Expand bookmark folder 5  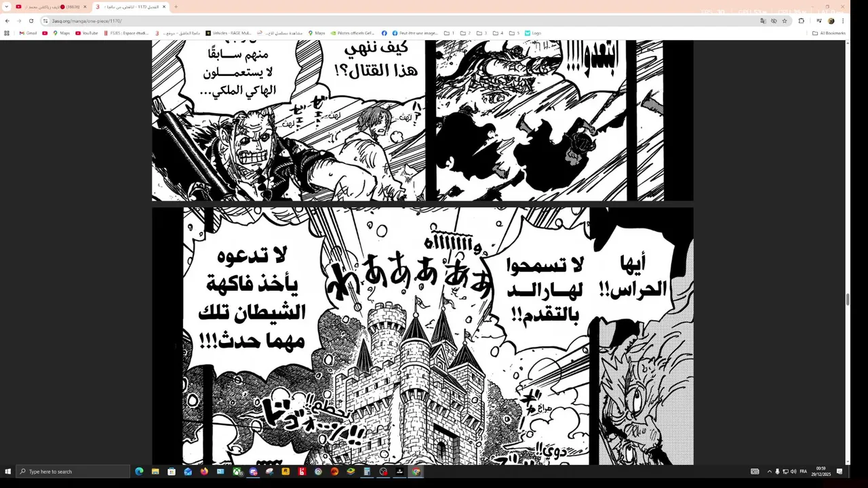(x=514, y=33)
